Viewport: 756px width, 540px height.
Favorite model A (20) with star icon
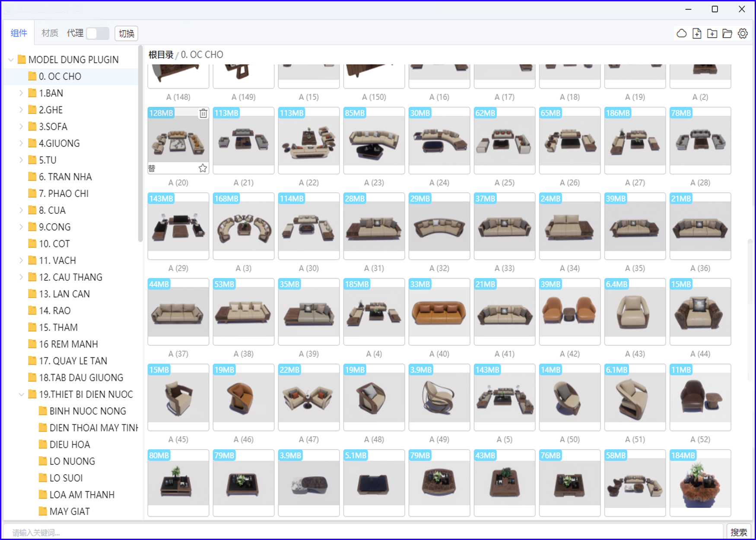pos(203,168)
